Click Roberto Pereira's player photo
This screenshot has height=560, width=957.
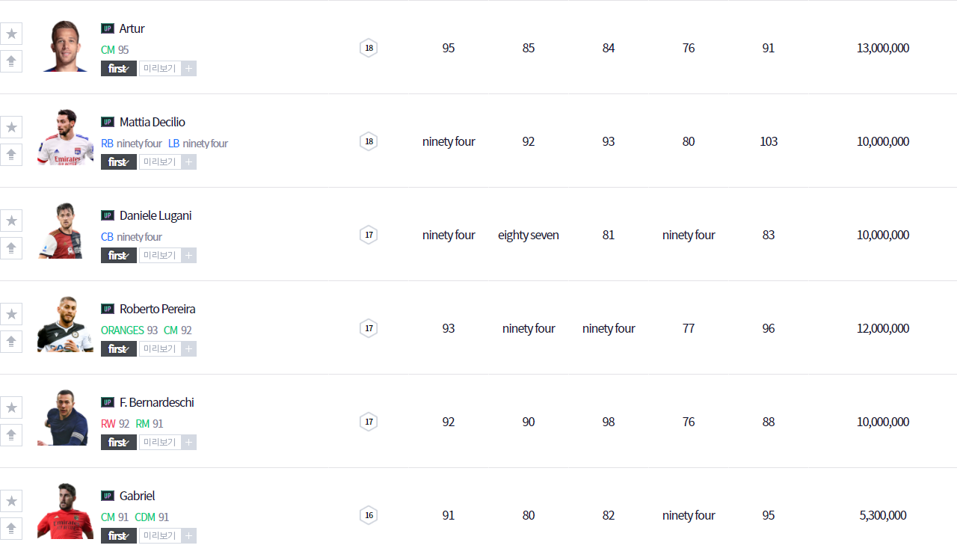[65, 324]
